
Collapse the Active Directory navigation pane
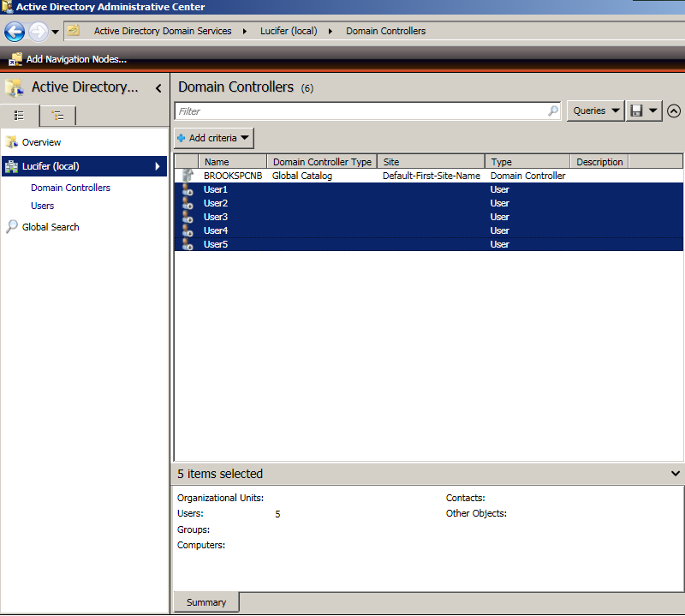tap(158, 88)
